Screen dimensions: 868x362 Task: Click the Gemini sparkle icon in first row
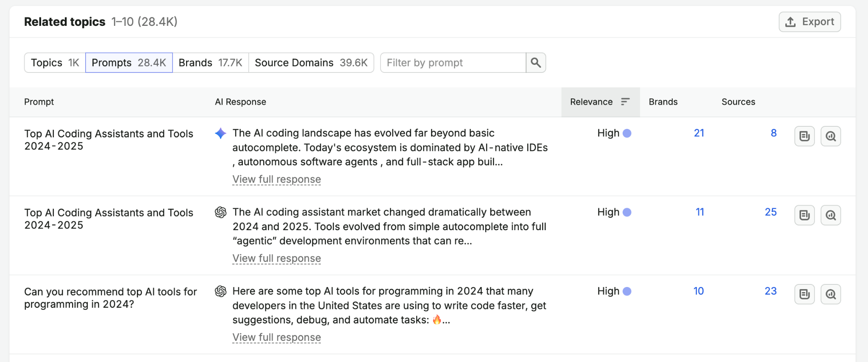(x=220, y=133)
